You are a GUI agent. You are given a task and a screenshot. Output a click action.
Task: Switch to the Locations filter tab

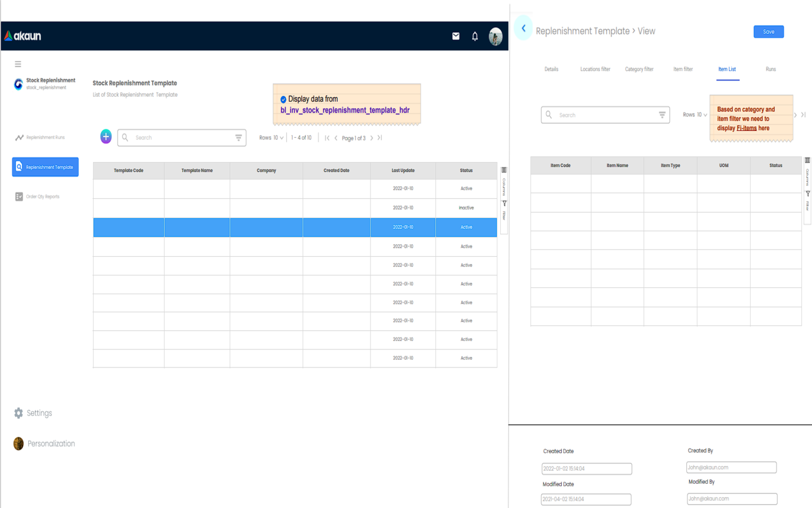coord(595,69)
